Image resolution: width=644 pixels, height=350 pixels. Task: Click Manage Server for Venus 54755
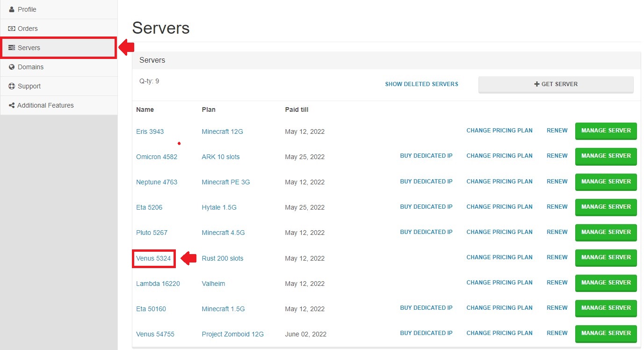[606, 334]
